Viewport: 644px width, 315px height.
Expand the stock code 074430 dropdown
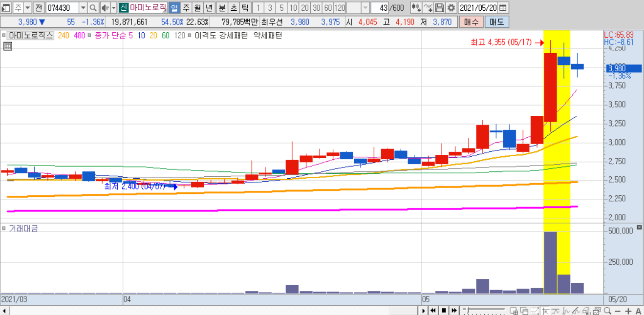pos(83,8)
